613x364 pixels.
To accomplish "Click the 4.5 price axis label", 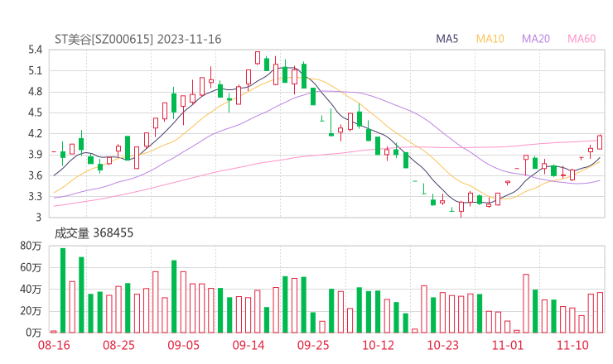I will pyautogui.click(x=35, y=113).
